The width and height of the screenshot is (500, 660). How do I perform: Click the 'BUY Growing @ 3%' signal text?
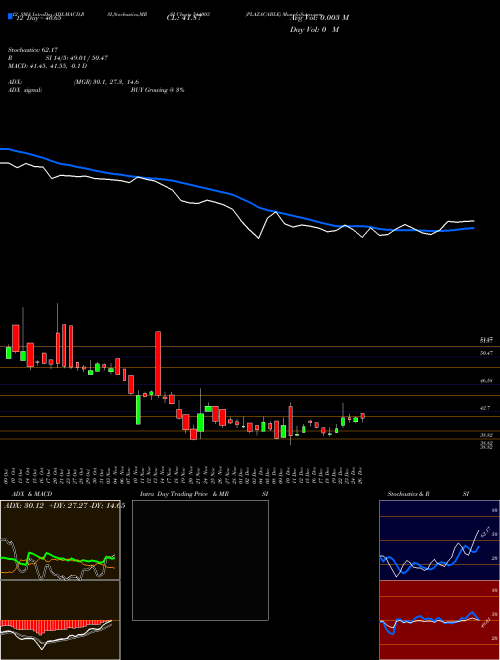[157, 90]
